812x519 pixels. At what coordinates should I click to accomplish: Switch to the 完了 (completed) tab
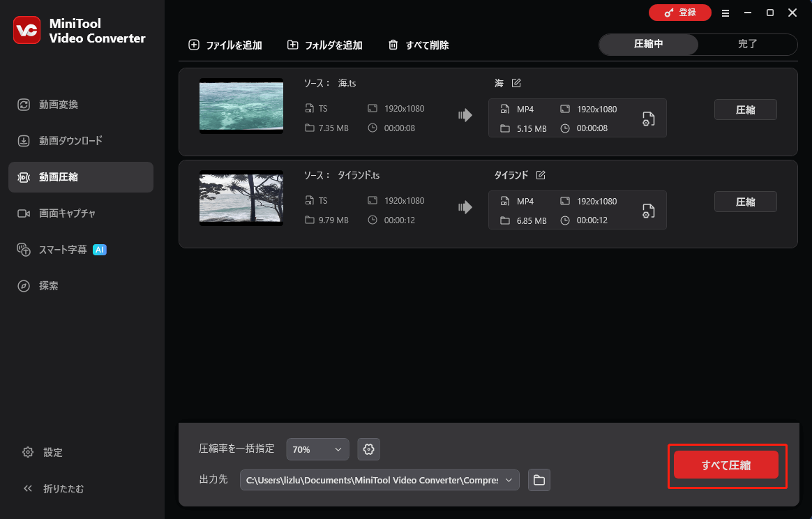pos(748,44)
